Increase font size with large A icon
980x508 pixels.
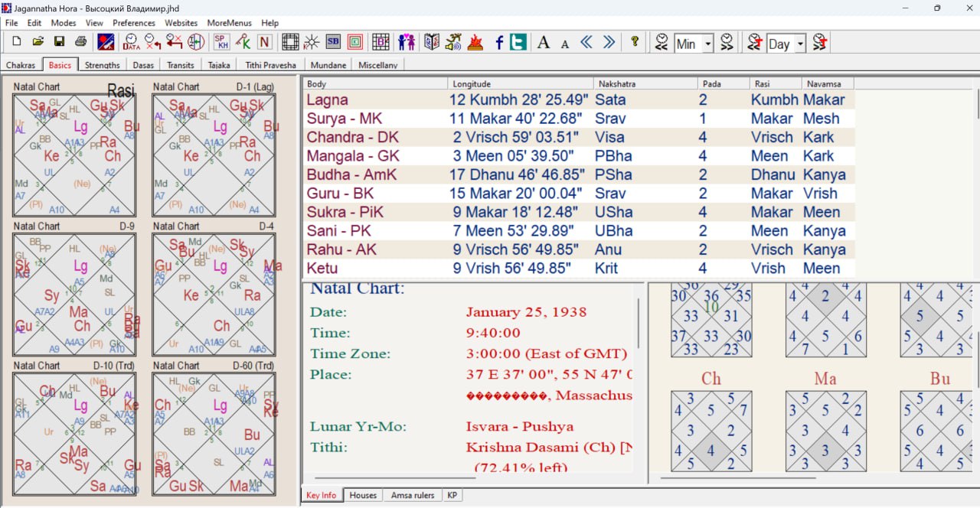[x=544, y=43]
